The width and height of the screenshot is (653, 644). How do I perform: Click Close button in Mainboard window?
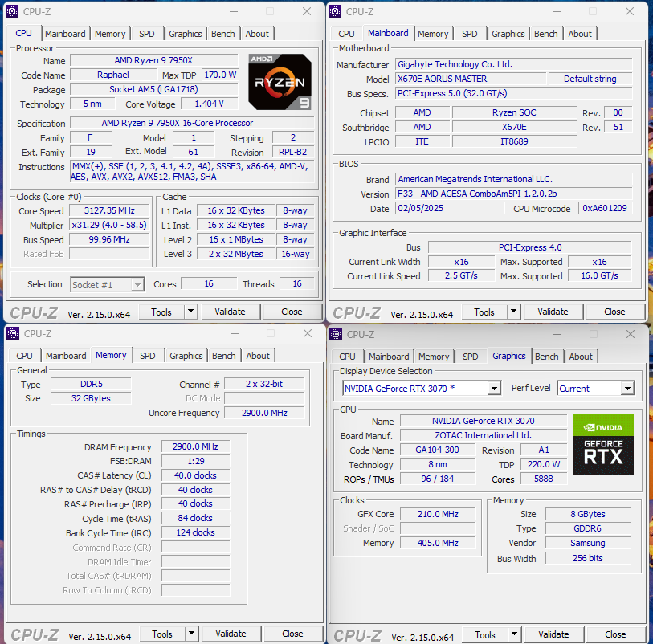tap(614, 312)
